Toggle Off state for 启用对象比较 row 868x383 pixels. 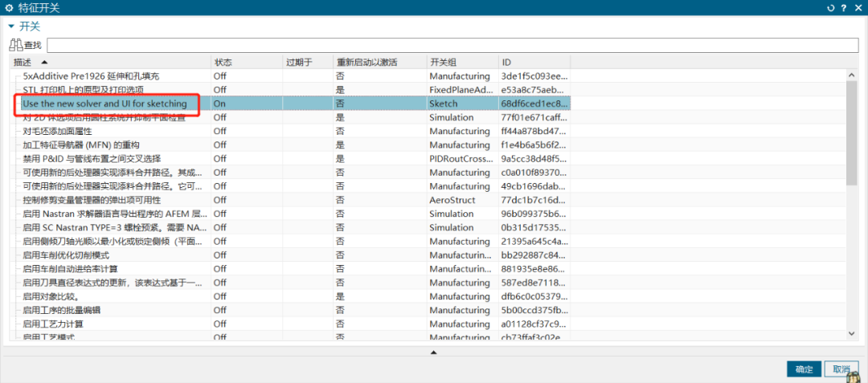click(219, 296)
